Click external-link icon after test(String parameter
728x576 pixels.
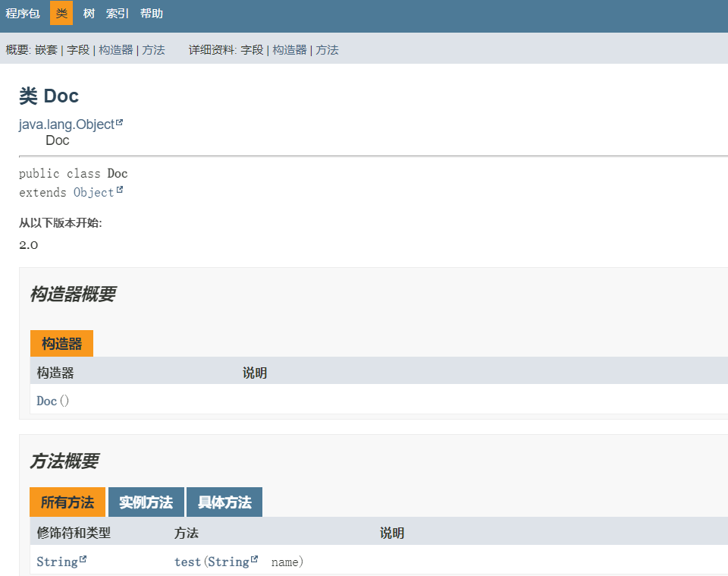pos(254,559)
